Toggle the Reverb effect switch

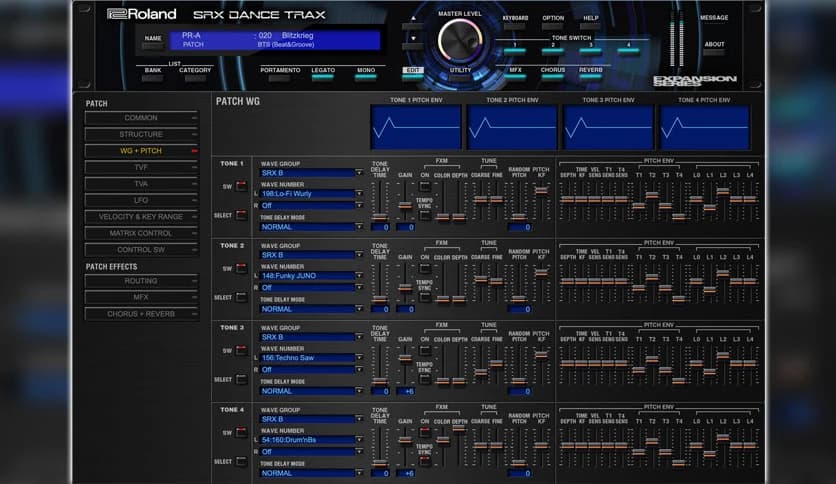[591, 78]
